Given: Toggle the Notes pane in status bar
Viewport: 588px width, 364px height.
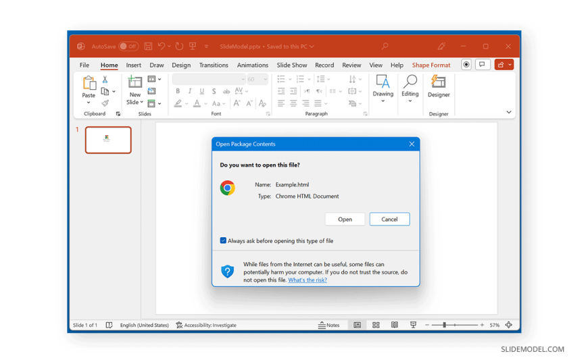Looking at the screenshot, I should coord(329,326).
